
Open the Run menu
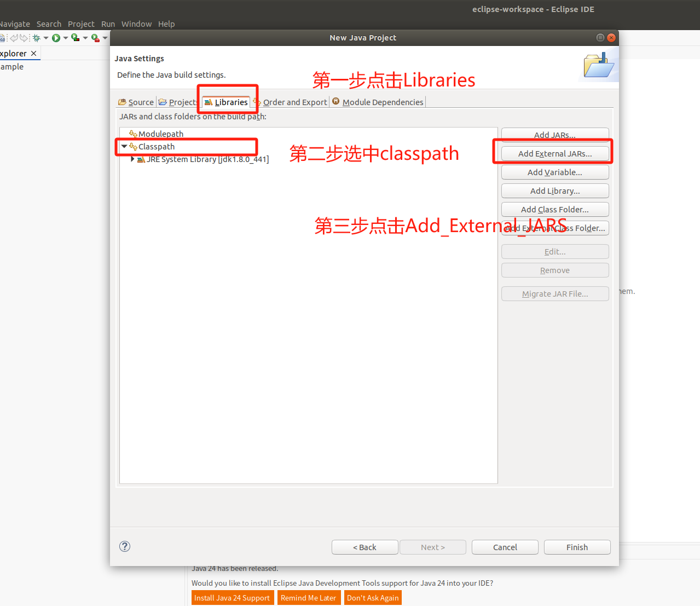[108, 24]
